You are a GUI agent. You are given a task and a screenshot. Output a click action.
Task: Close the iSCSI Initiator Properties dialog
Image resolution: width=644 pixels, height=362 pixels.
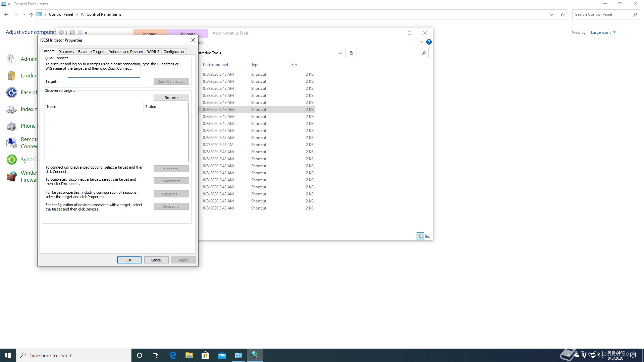(x=193, y=40)
